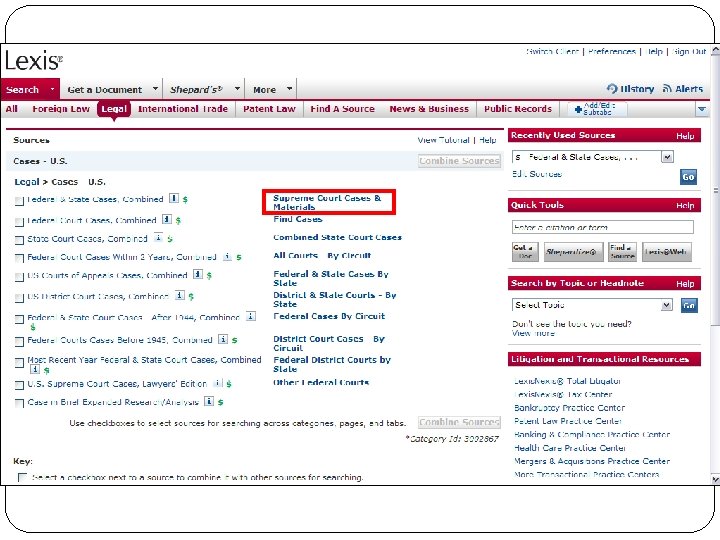
Task: Switch to News & Business tab
Action: tap(429, 109)
